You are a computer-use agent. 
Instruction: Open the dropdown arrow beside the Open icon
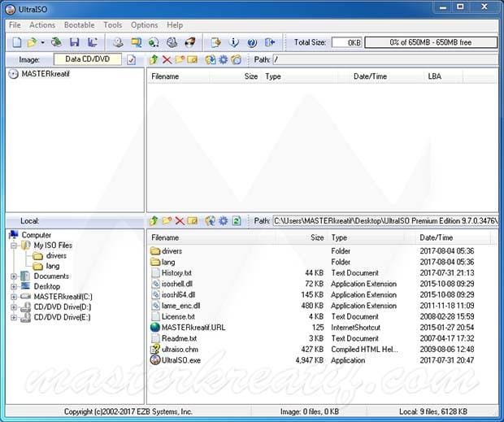pos(42,42)
